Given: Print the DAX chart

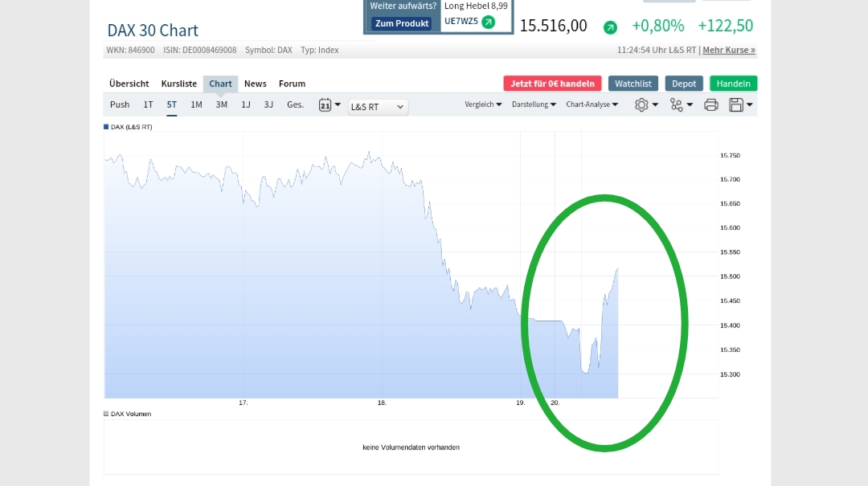Looking at the screenshot, I should pos(710,105).
